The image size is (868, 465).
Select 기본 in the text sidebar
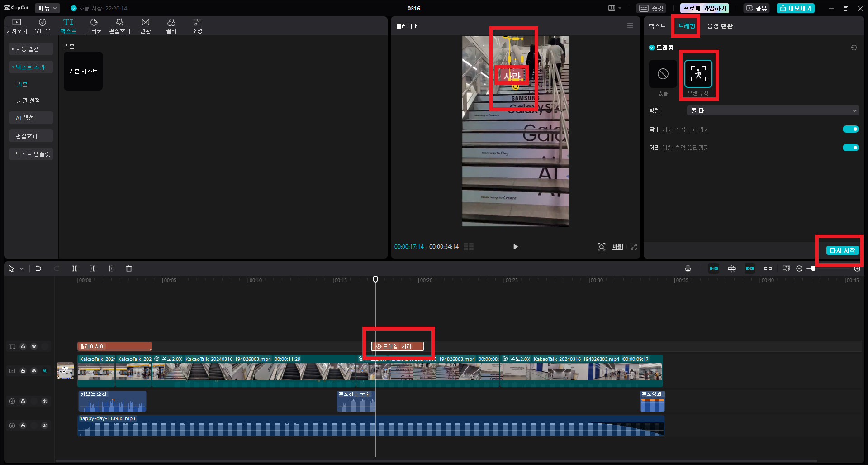pos(22,84)
